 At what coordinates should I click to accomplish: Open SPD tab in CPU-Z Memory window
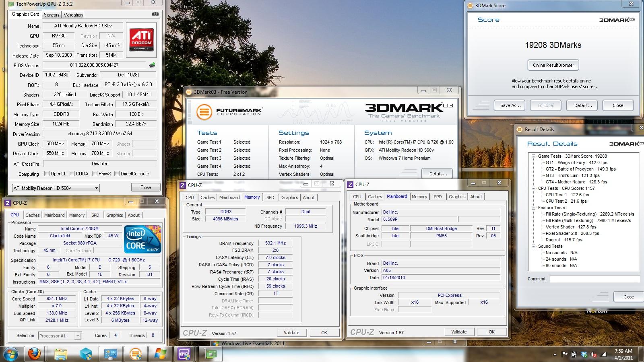(270, 197)
